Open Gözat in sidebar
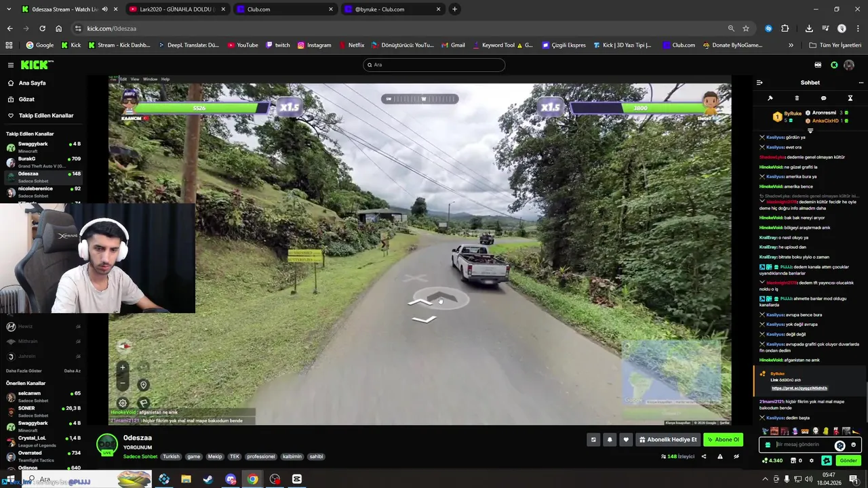Screen dimensions: 868x488 point(26,99)
